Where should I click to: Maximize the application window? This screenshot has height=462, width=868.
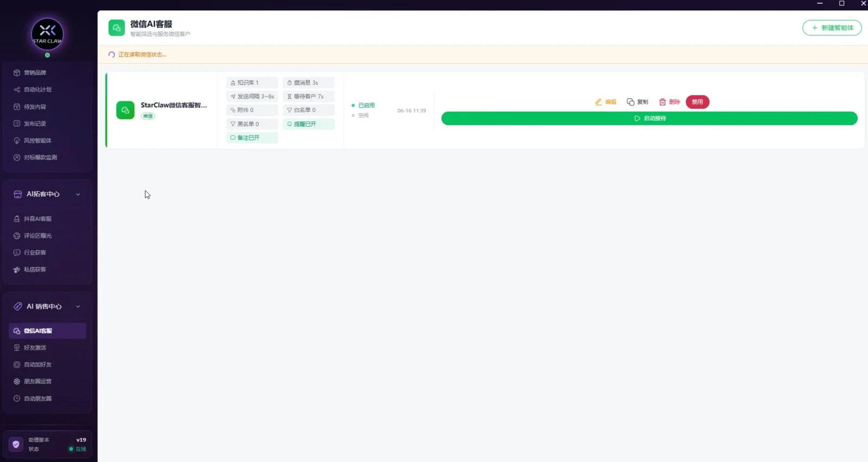coord(841,3)
